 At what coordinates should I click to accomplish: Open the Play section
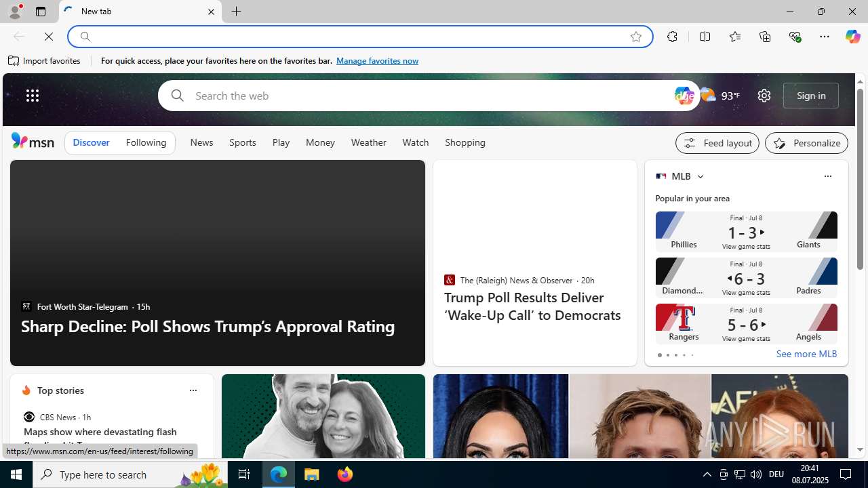point(281,142)
